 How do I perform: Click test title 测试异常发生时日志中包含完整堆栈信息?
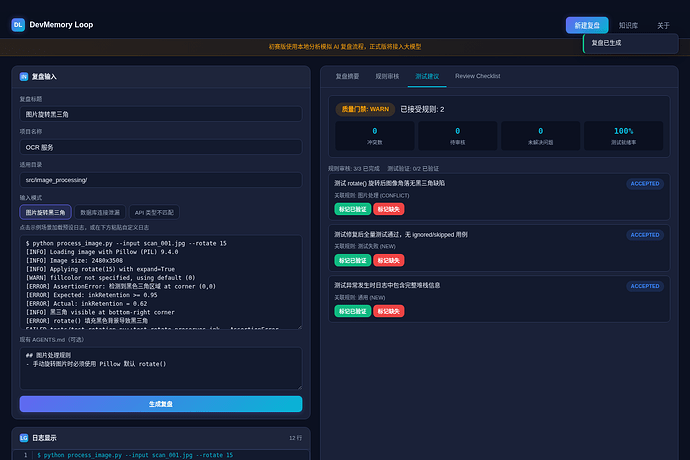387,285
